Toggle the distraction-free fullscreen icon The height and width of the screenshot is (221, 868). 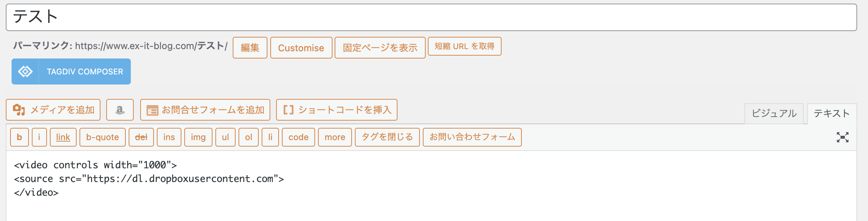click(x=842, y=137)
